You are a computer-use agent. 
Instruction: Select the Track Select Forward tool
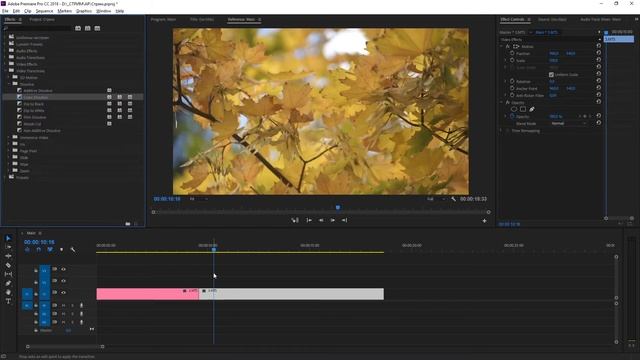click(x=8, y=247)
